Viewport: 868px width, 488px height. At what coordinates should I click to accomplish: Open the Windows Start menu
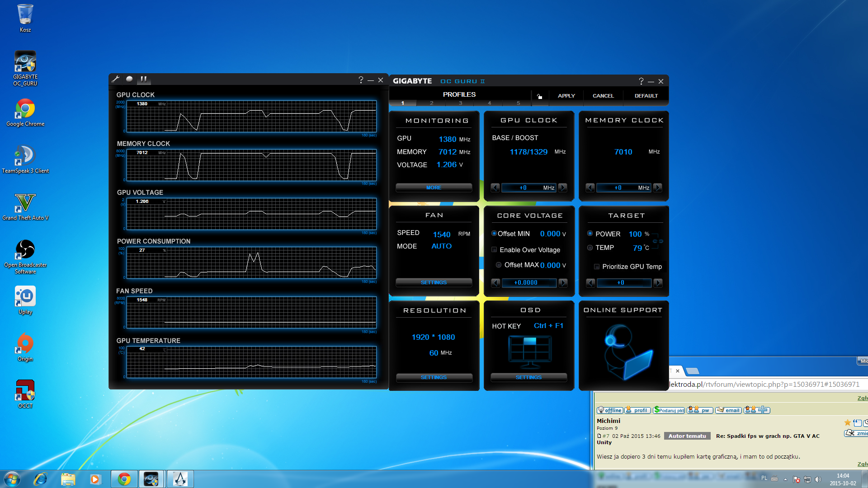[x=12, y=479]
